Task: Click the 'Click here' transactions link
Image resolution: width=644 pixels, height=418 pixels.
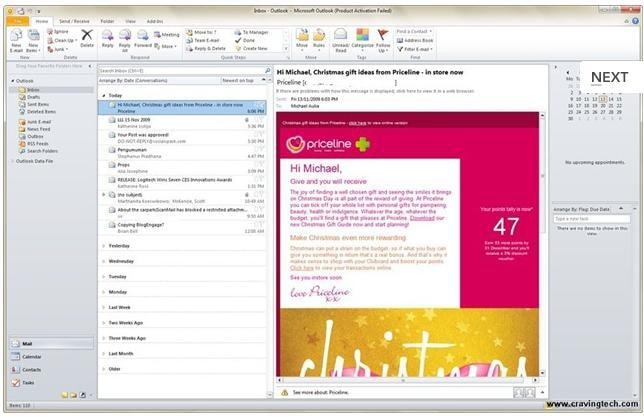Action: pyautogui.click(x=301, y=268)
